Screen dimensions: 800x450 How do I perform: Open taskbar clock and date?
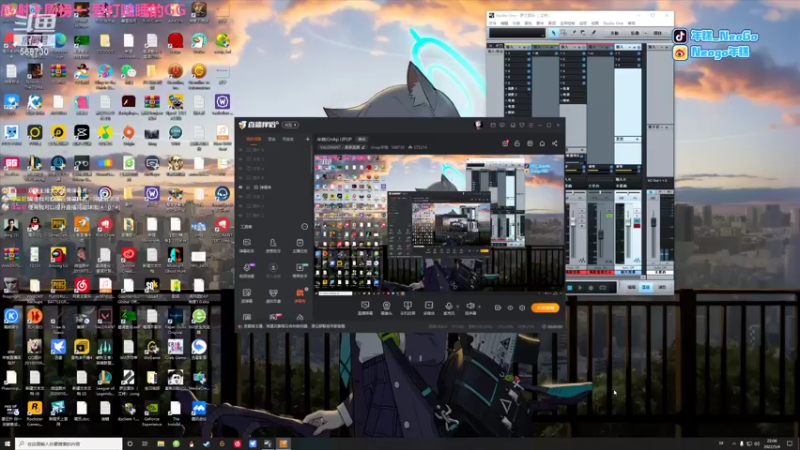point(772,444)
